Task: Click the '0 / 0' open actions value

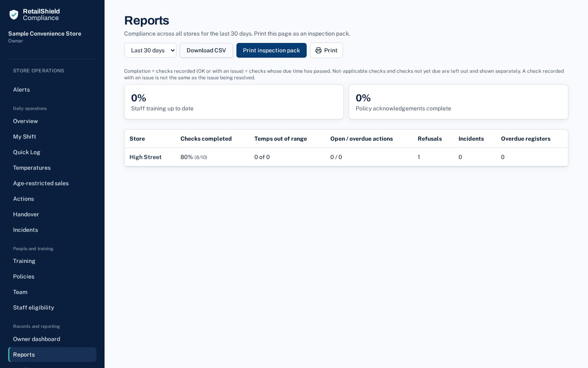Action: coord(336,157)
